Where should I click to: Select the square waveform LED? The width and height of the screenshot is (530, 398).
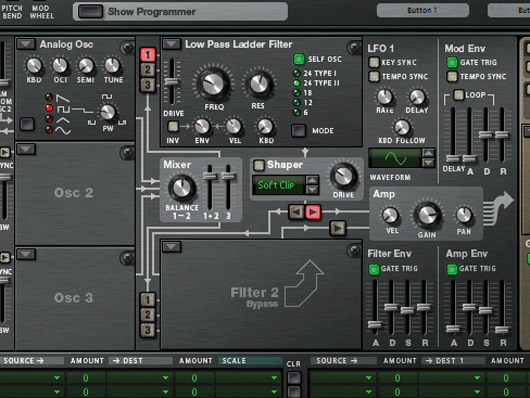coord(49,108)
